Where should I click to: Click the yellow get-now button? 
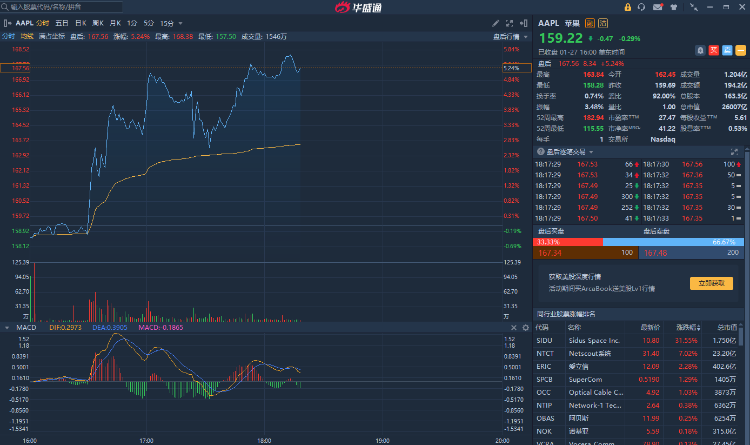[x=710, y=283]
